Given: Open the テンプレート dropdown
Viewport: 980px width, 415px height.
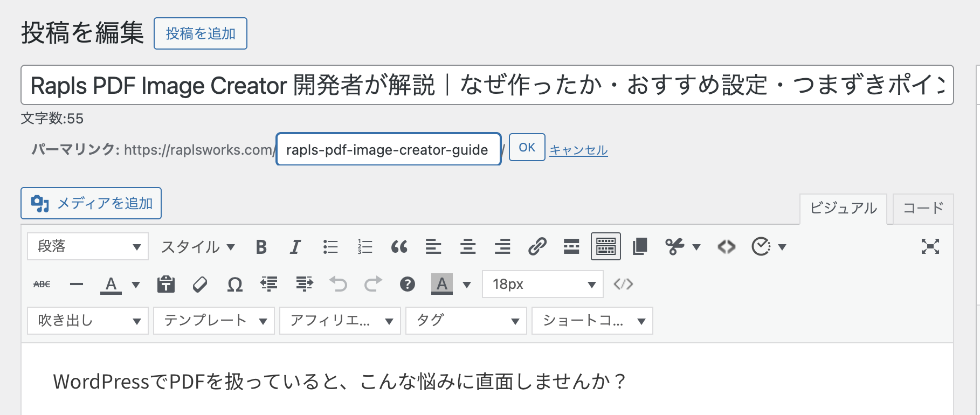Looking at the screenshot, I should click(x=214, y=321).
